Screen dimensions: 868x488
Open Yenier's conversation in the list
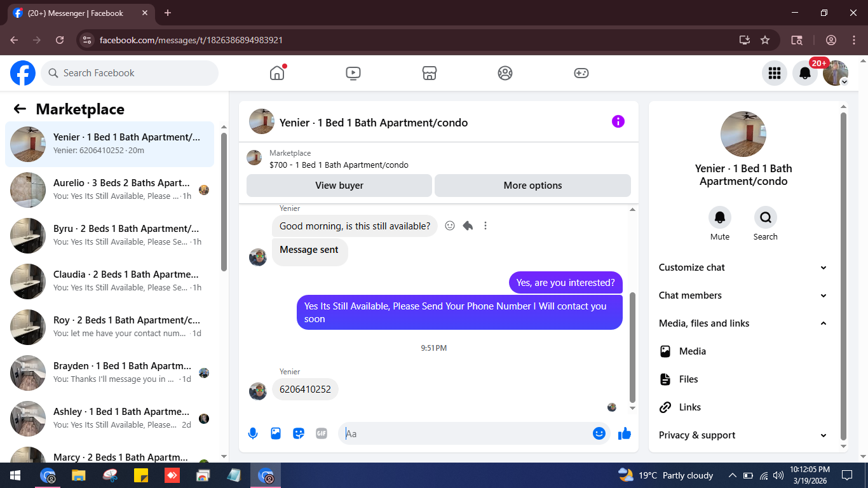click(109, 144)
